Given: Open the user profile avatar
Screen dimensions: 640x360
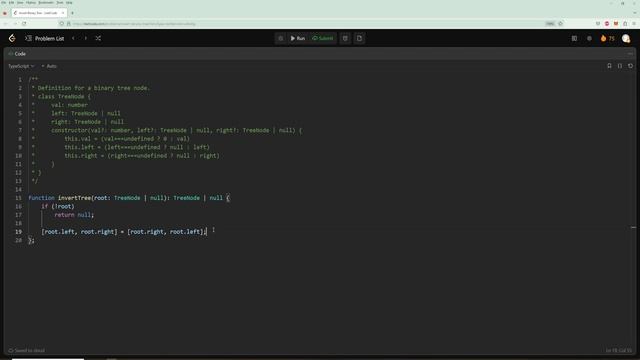Looking at the screenshot, I should point(626,38).
